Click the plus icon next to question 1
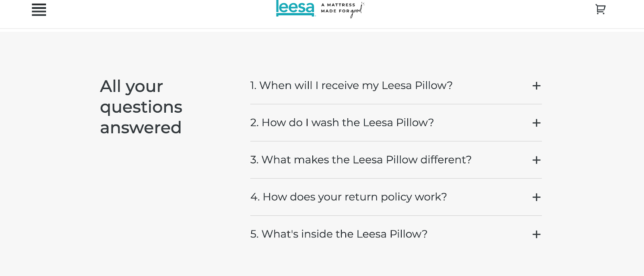 [x=536, y=86]
